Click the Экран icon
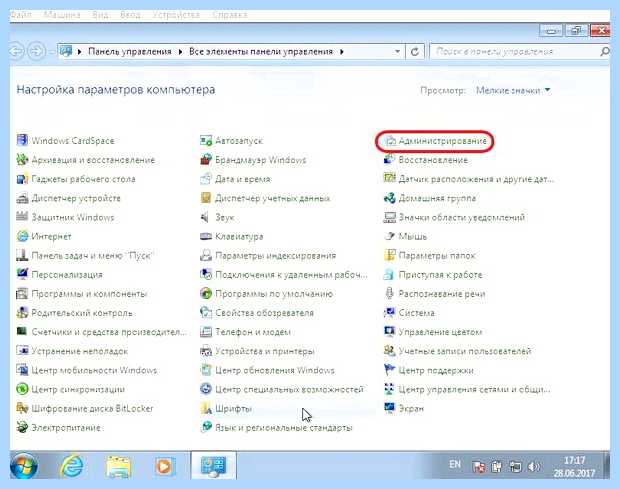620x489 pixels. click(389, 408)
